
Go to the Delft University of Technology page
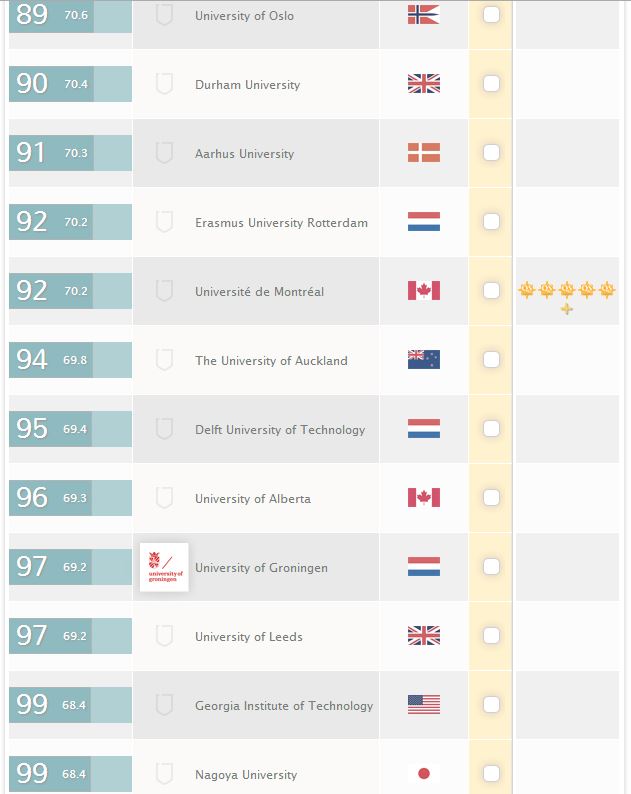click(x=280, y=430)
